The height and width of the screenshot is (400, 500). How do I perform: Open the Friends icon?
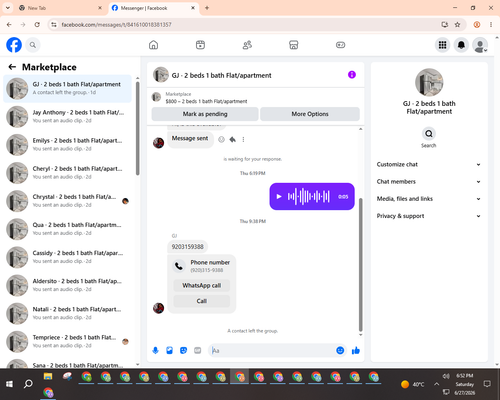coord(247,45)
